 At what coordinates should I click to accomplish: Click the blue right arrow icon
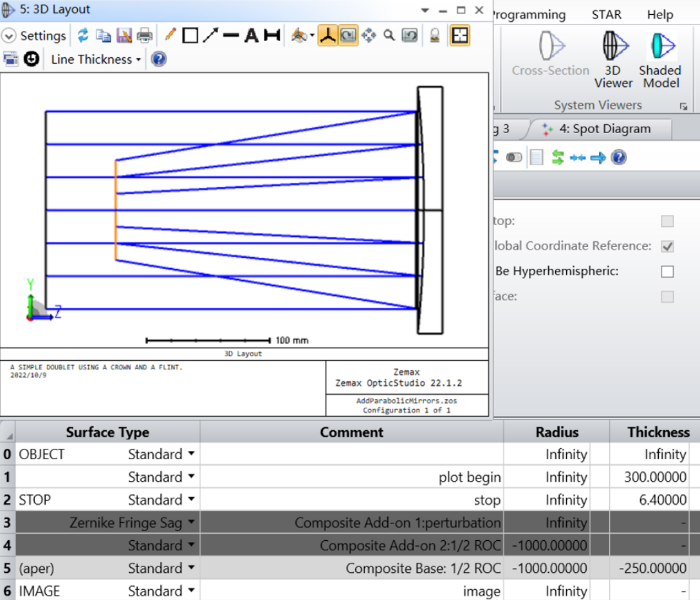coord(598,158)
